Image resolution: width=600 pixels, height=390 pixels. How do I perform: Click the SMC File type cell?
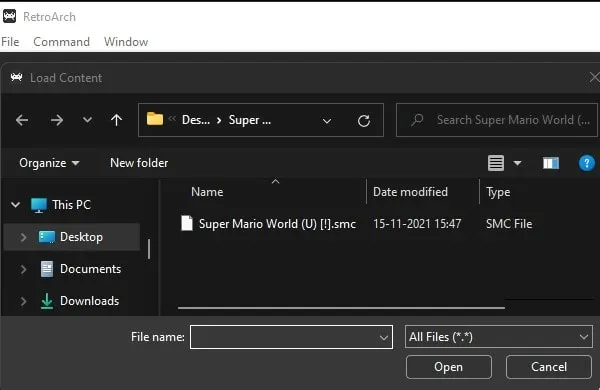point(509,224)
